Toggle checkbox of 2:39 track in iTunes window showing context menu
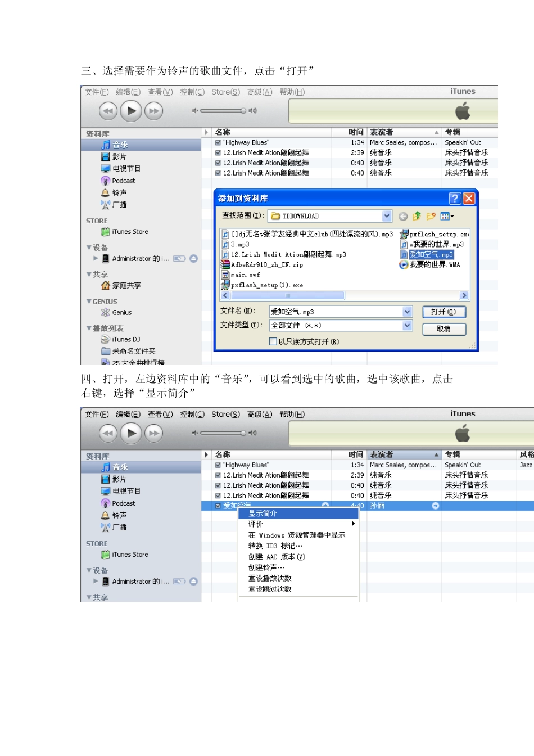This screenshot has height=756, width=534. (x=218, y=475)
